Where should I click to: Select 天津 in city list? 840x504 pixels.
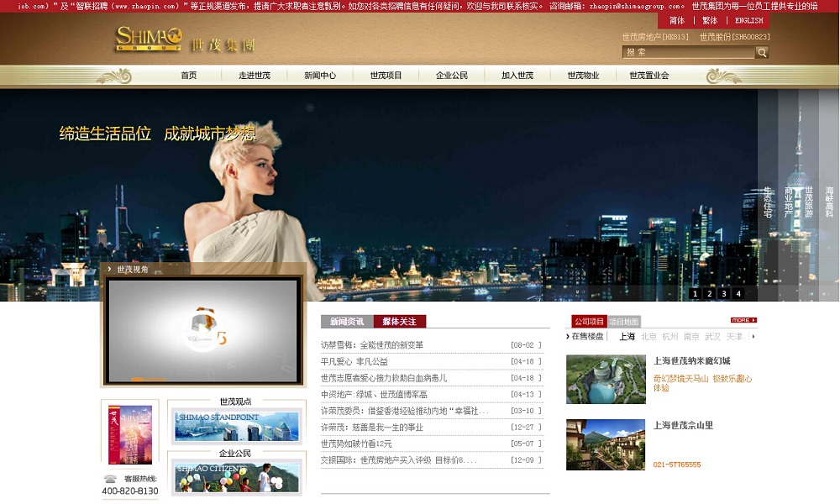pos(734,336)
